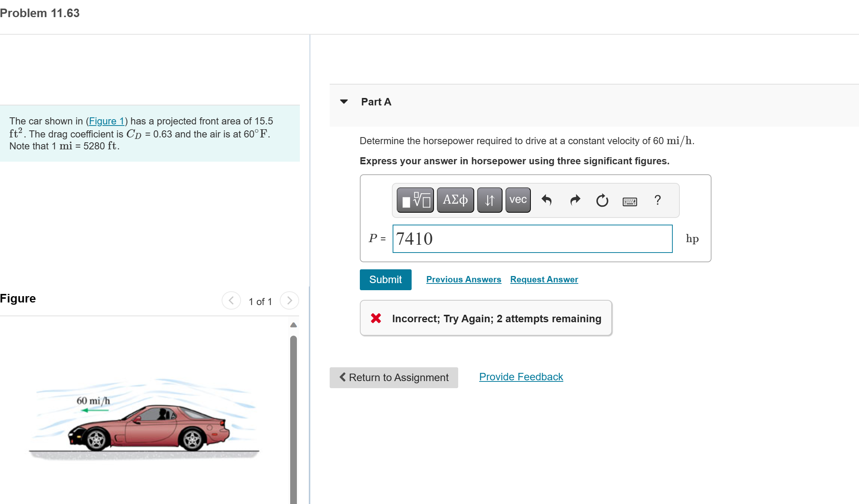The image size is (859, 504).
Task: Reset the answer with the circular arrow
Action: pyautogui.click(x=602, y=200)
